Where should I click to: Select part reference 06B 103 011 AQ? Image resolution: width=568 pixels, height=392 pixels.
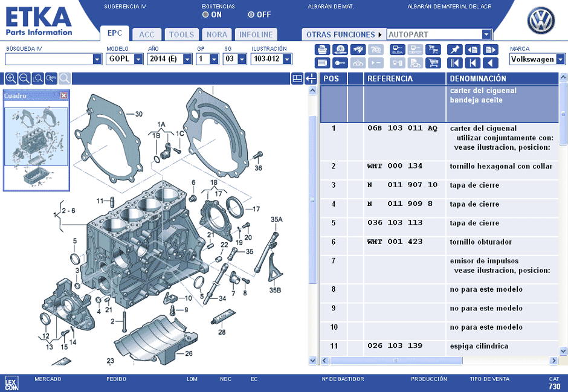(x=402, y=128)
